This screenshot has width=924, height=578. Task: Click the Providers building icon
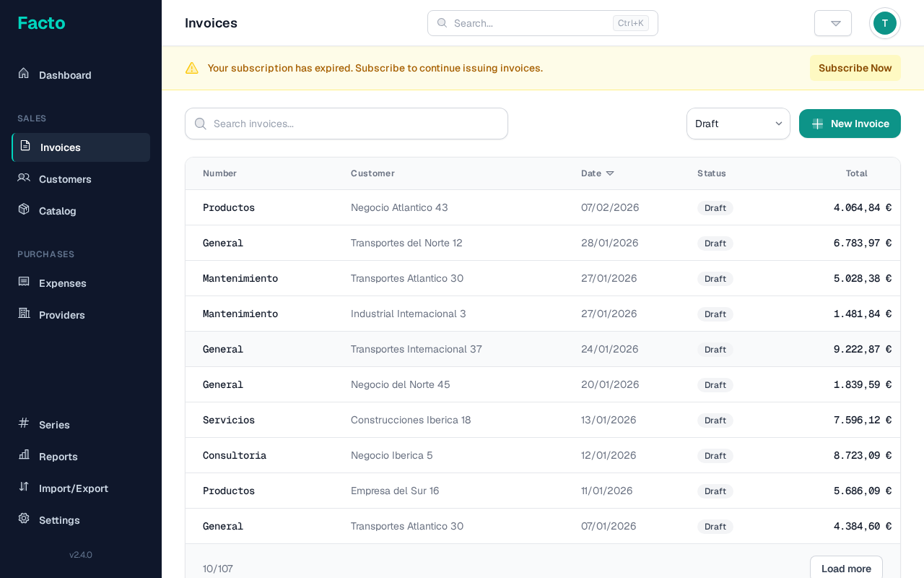24,314
